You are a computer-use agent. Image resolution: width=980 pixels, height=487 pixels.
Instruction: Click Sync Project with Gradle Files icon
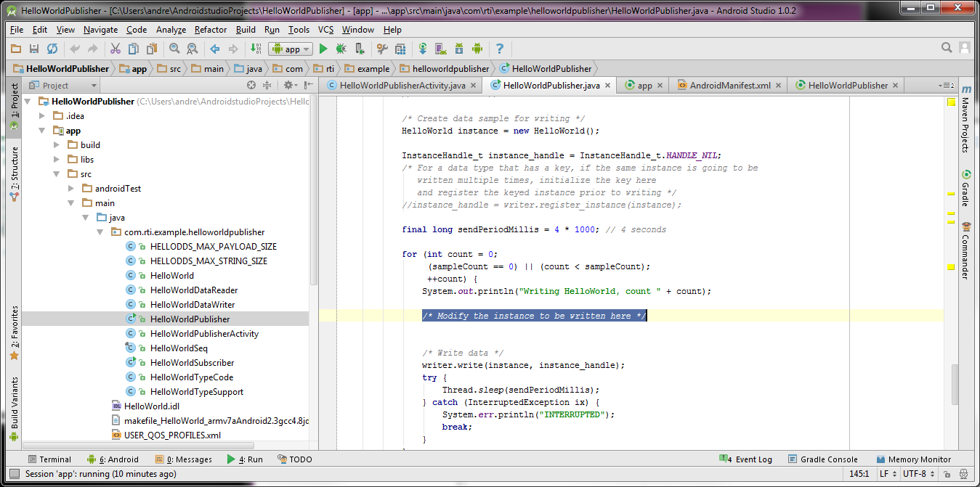pos(423,49)
